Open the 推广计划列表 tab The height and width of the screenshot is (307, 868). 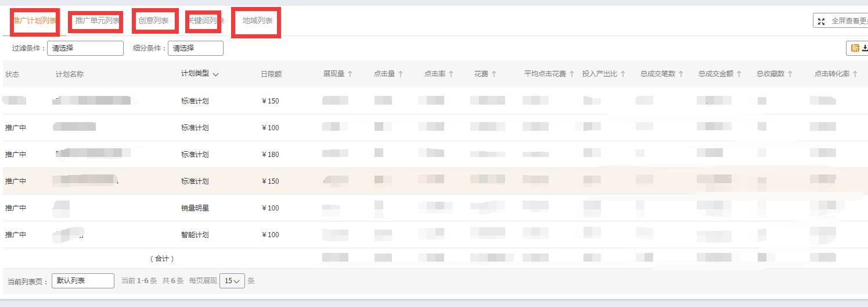pos(35,21)
